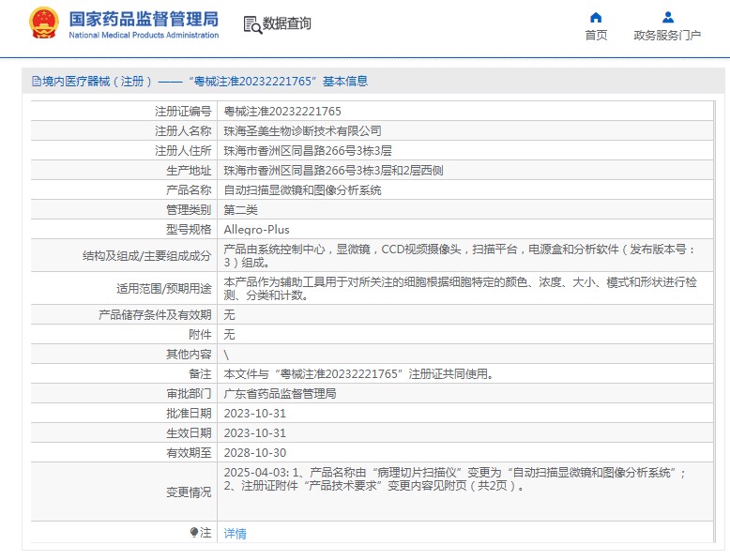Select 广东省药品监督管理局 value
730x560 pixels.
point(280,394)
